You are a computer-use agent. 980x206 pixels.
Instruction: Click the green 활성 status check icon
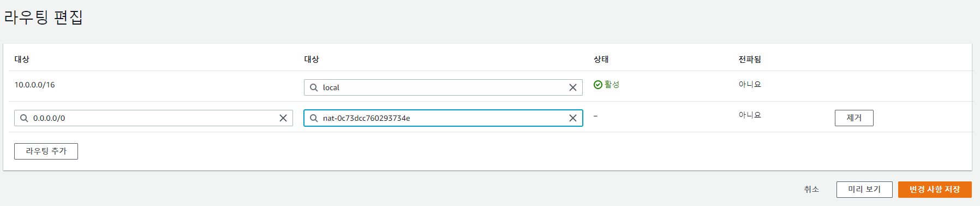(x=598, y=85)
